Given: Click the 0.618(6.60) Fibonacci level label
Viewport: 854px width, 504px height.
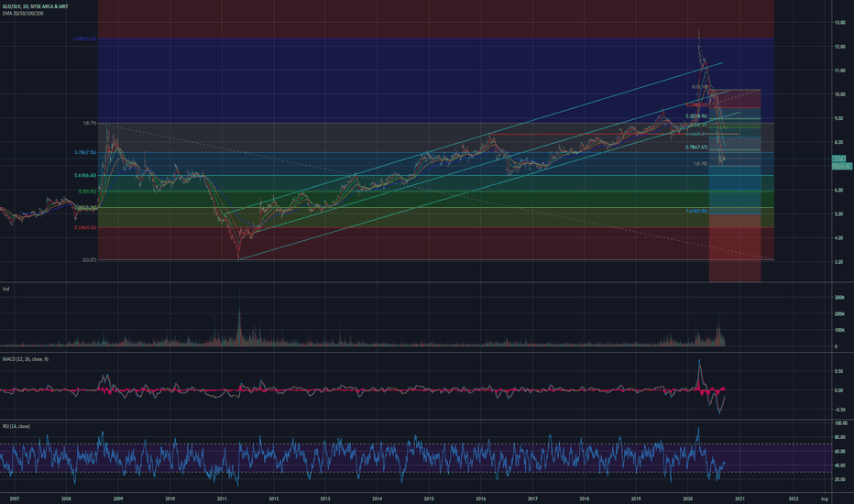Looking at the screenshot, I should pos(85,175).
